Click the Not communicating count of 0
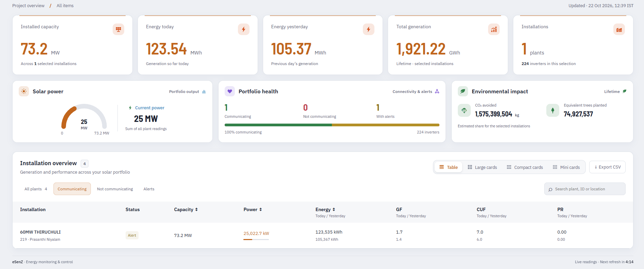The height and width of the screenshot is (269, 644). (x=305, y=108)
